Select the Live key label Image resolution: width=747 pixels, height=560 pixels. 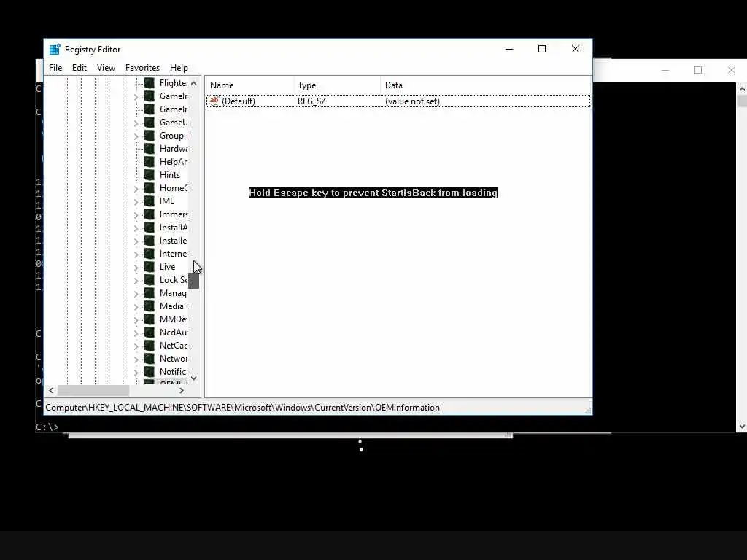point(167,267)
